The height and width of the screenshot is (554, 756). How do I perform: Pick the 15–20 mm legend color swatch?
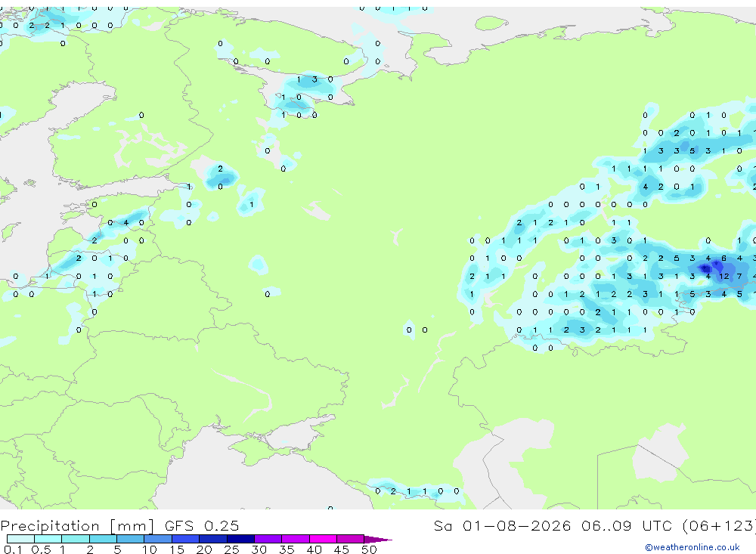pos(185,539)
